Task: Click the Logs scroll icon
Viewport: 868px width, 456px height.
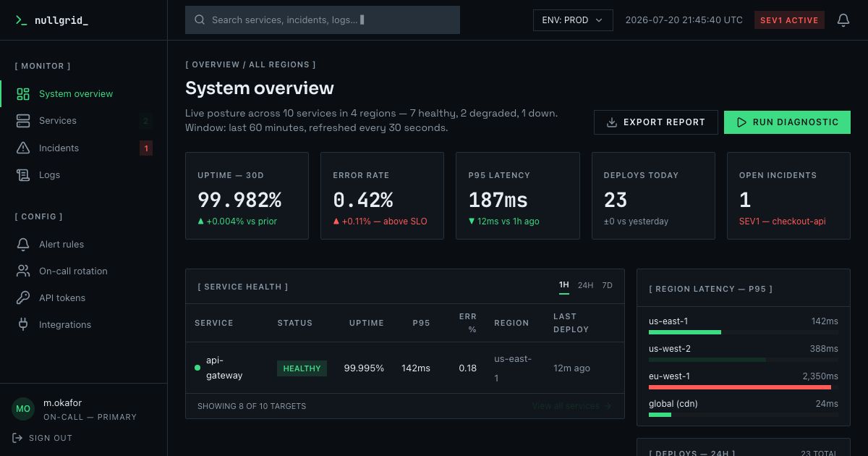Action: pos(23,174)
